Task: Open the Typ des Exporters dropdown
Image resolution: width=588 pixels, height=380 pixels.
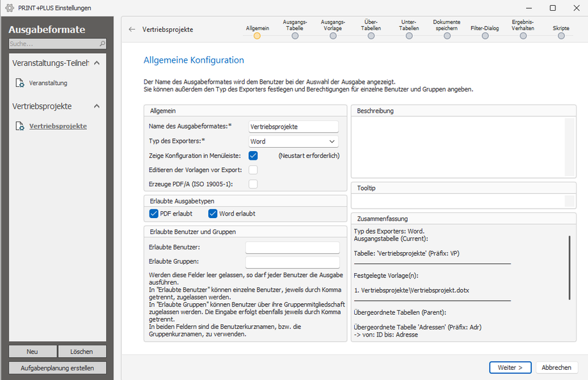Action: pos(293,141)
